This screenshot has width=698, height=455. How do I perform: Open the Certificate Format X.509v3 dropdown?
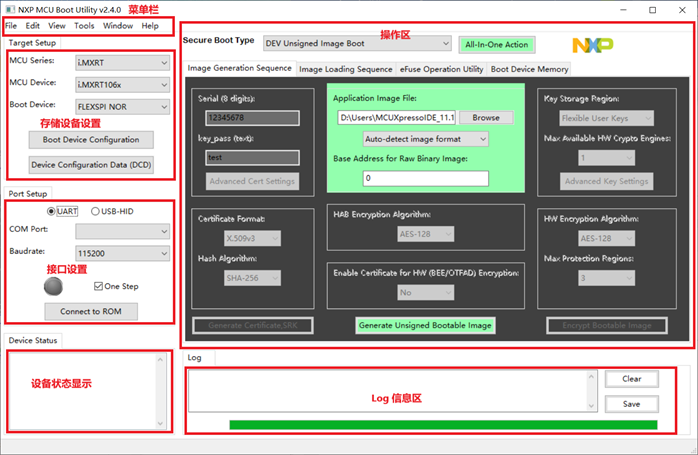pos(252,238)
